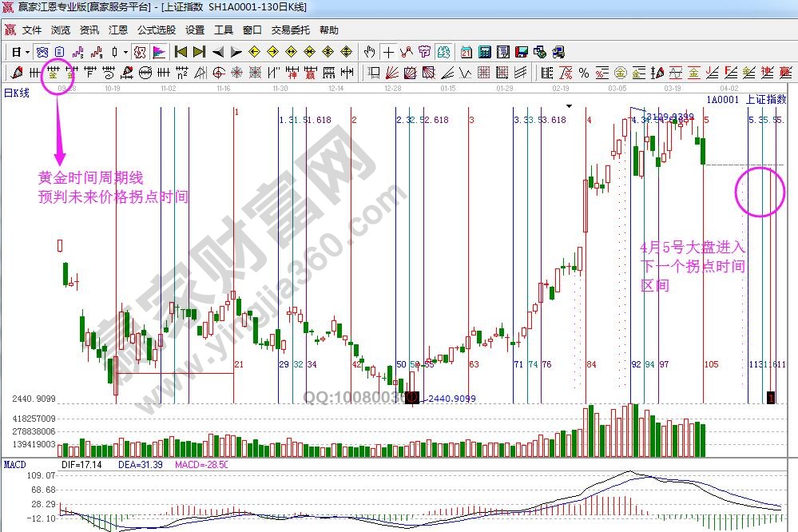Toggle the pennant flag marker button

pyautogui.click(x=159, y=52)
